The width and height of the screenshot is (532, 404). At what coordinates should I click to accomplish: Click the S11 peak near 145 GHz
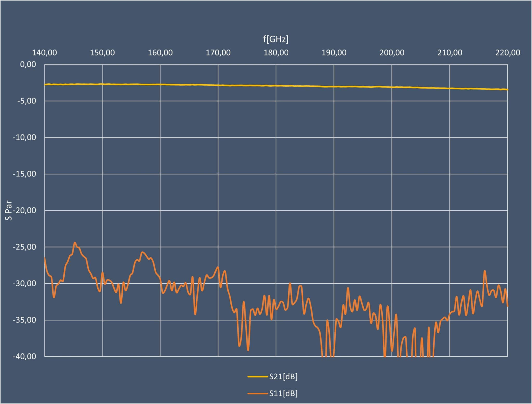click(75, 243)
